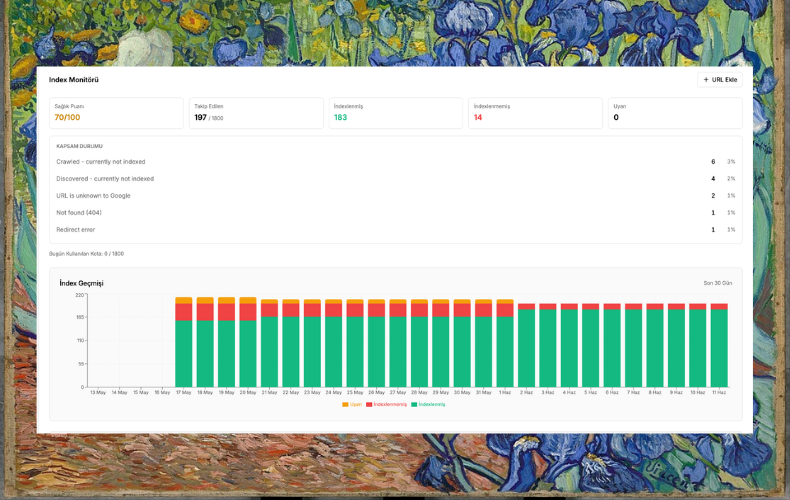Click the chart bar for 1 Haz

[505, 343]
